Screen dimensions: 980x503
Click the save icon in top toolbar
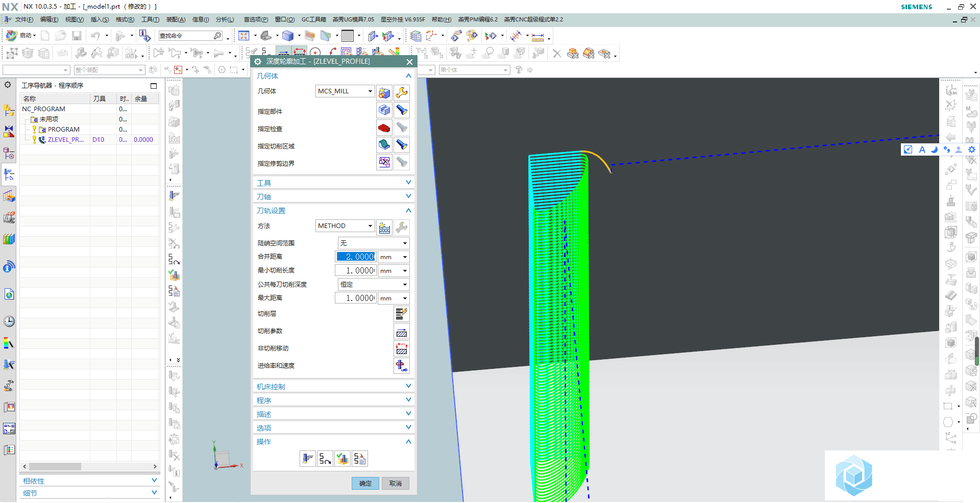[x=77, y=36]
